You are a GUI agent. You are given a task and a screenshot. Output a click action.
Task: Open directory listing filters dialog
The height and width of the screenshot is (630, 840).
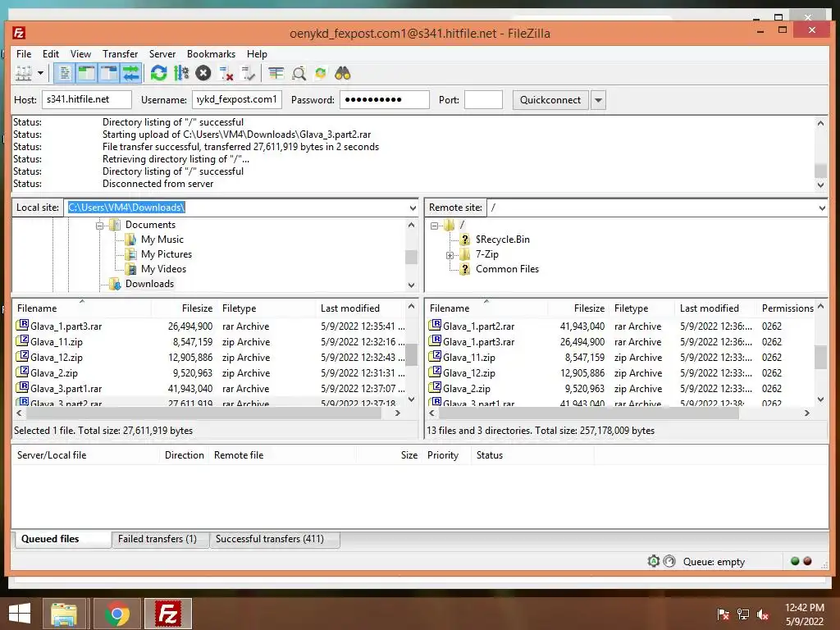[x=276, y=73]
